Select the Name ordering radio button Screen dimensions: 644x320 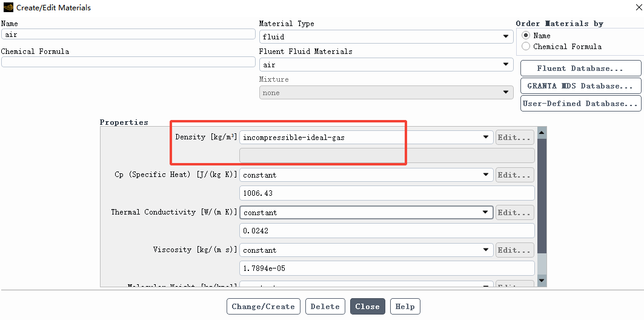(526, 36)
